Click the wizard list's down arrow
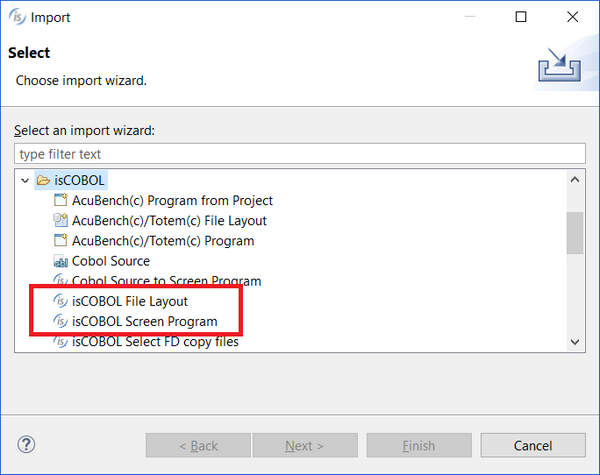Screen dimensions: 600x475 pos(575,342)
